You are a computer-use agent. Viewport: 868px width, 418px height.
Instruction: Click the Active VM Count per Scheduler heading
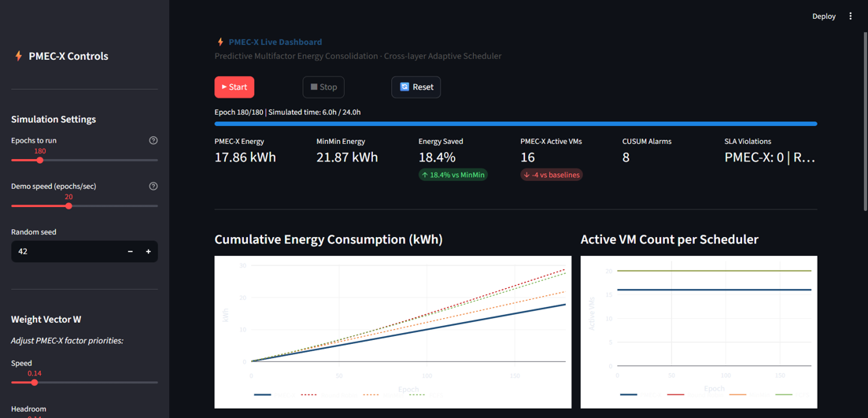669,240
